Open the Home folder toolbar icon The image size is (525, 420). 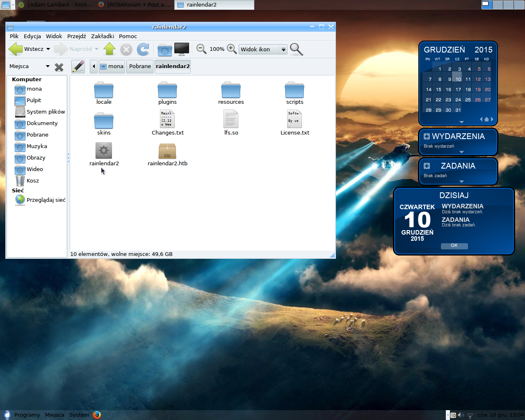point(164,50)
